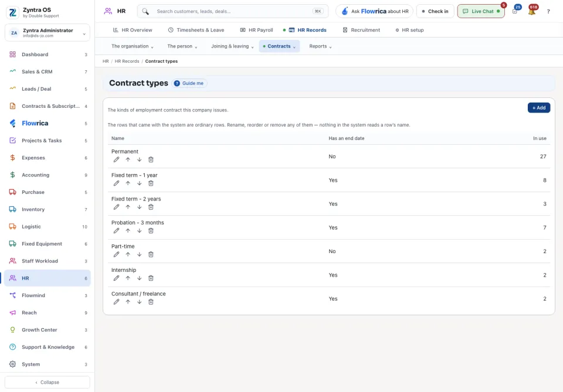Open Contracts & Subscriptions sidebar item
This screenshot has width=563, height=392.
pos(48,106)
